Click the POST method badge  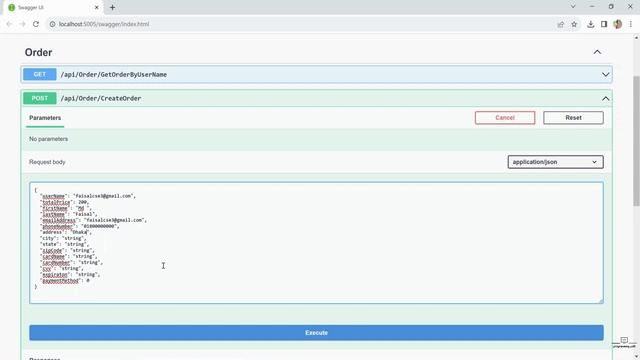(x=40, y=98)
